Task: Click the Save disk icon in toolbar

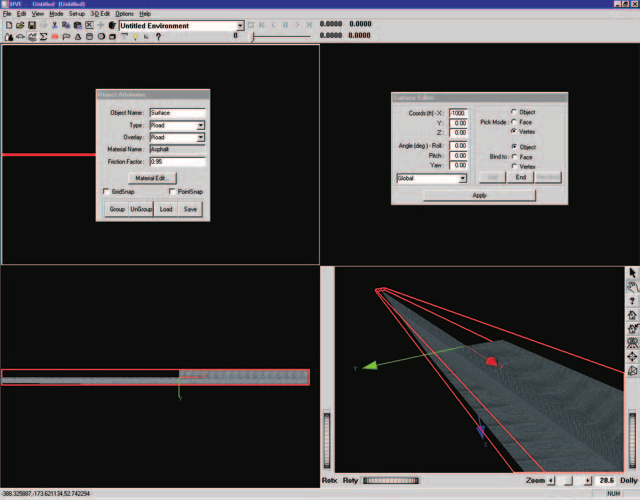Action: (31, 25)
